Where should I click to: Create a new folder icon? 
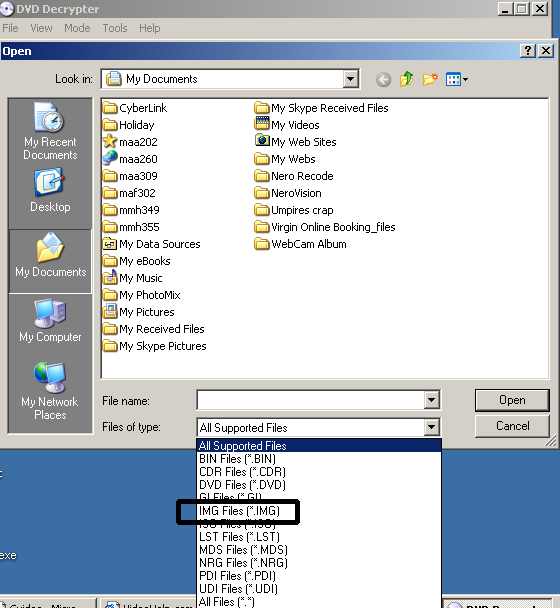(430, 79)
